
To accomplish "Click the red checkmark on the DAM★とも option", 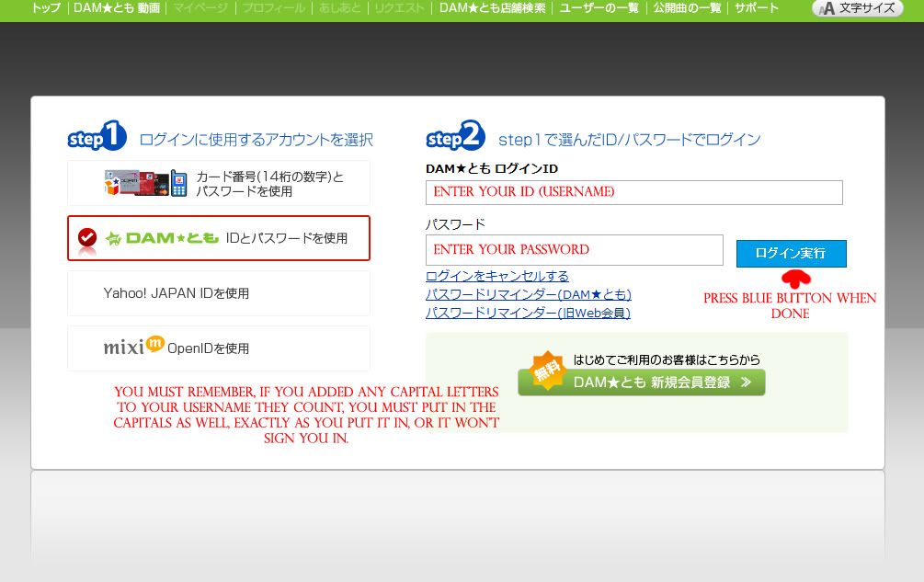I will click(87, 237).
